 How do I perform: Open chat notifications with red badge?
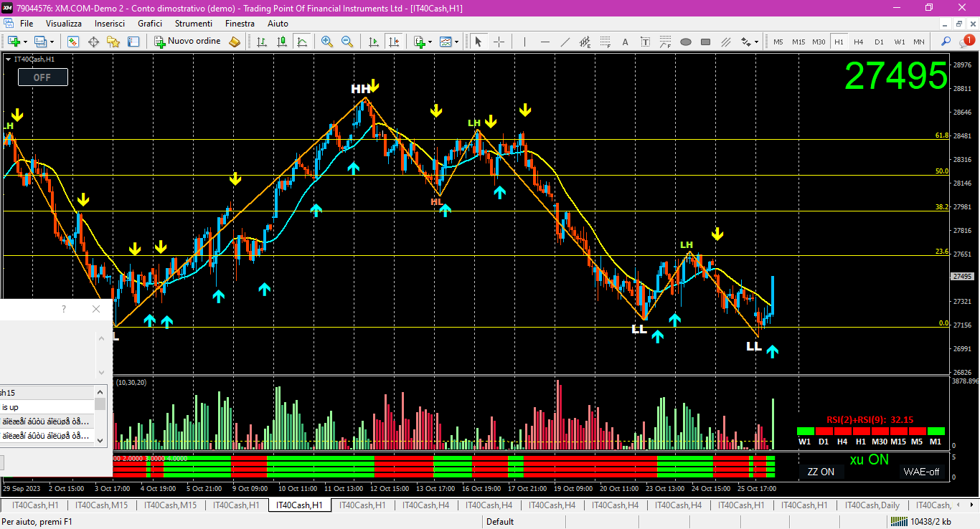pyautogui.click(x=967, y=41)
